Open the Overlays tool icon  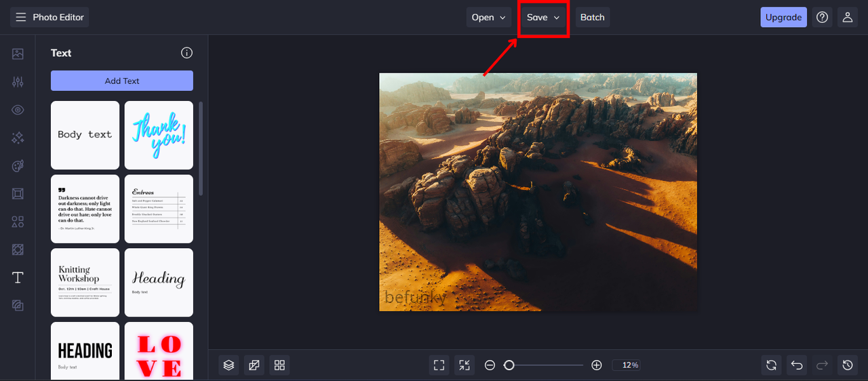click(18, 249)
